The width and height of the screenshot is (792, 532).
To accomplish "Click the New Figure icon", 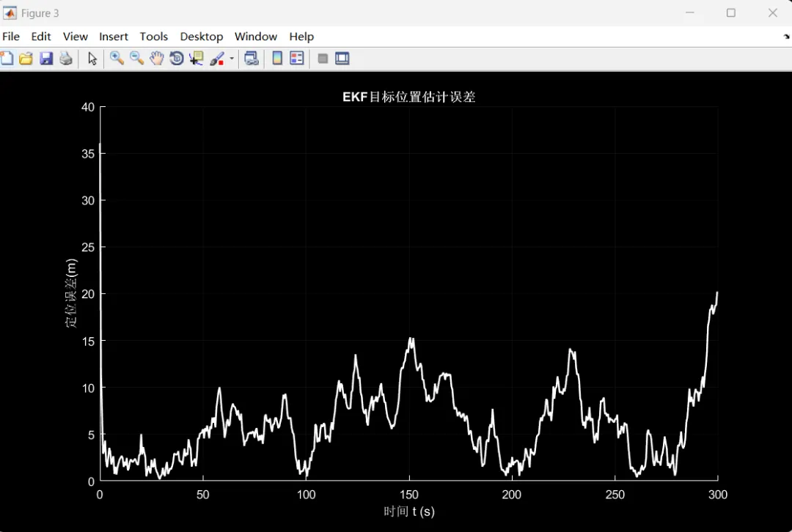I will 7,59.
